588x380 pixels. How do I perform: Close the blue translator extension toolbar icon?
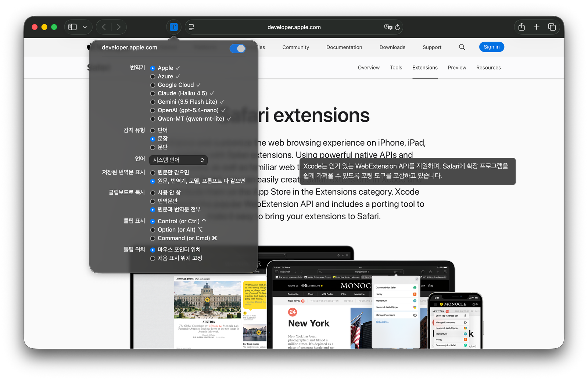click(174, 27)
